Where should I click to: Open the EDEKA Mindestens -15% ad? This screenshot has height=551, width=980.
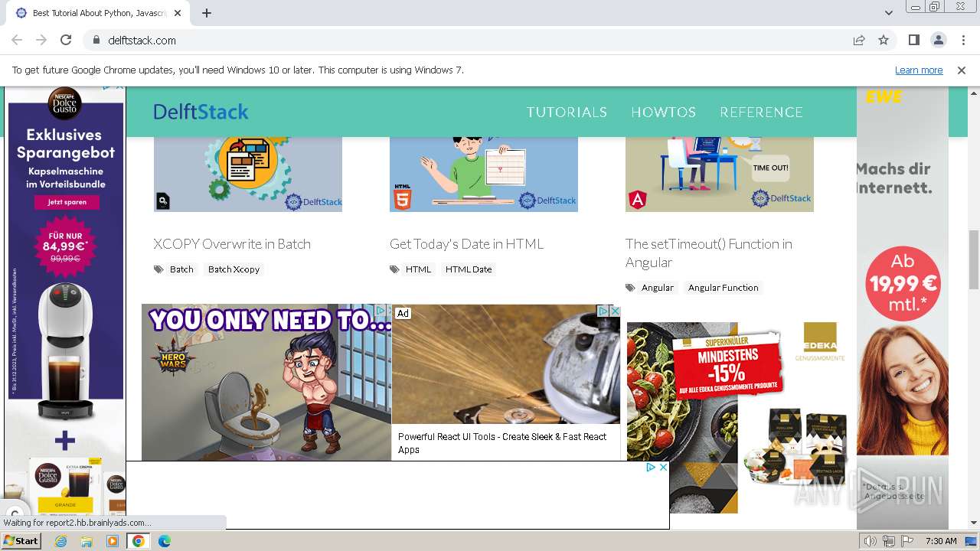tap(739, 417)
